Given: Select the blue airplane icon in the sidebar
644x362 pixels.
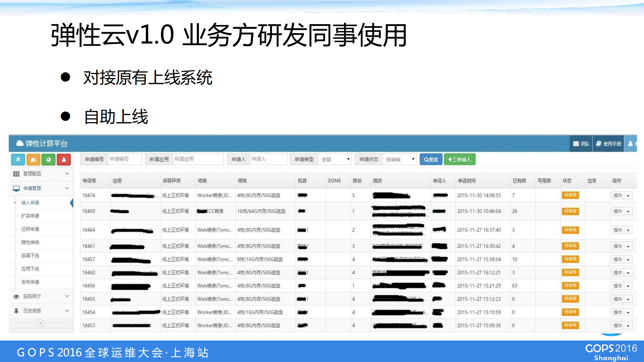Looking at the screenshot, I should [x=18, y=159].
